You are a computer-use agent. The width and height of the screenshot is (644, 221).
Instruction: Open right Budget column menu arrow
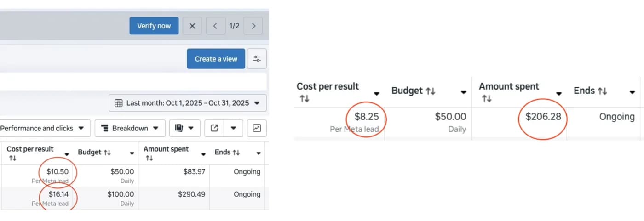point(464,92)
